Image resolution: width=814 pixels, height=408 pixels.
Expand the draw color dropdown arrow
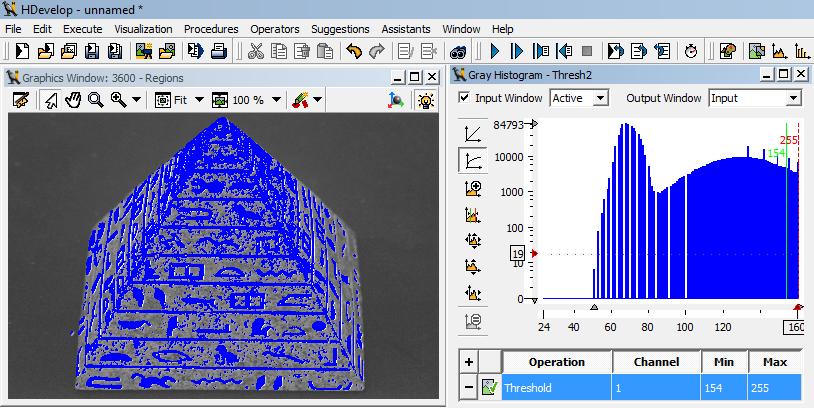pos(317,100)
